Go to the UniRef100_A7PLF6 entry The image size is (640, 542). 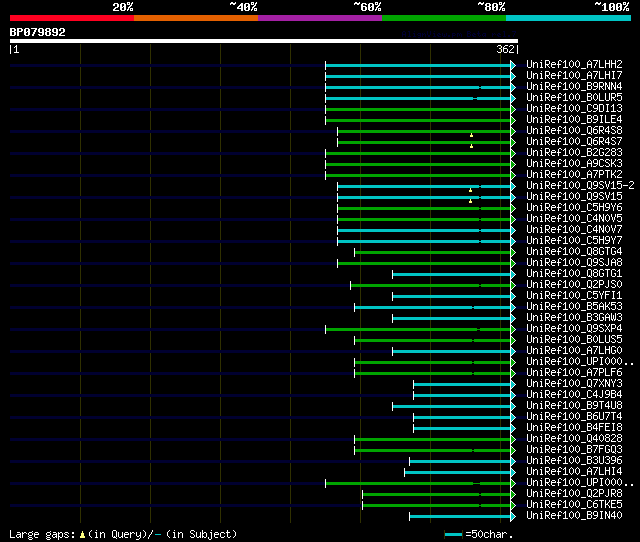(x=574, y=373)
